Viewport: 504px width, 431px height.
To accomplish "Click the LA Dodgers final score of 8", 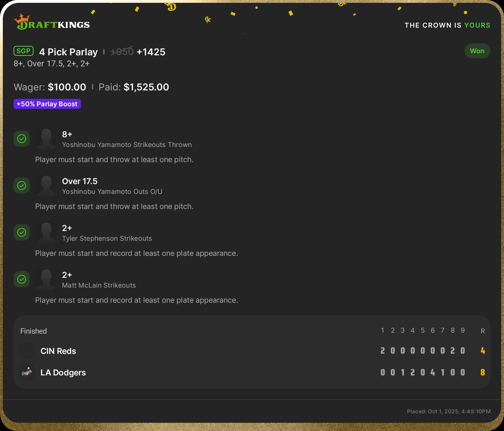I will [x=482, y=372].
